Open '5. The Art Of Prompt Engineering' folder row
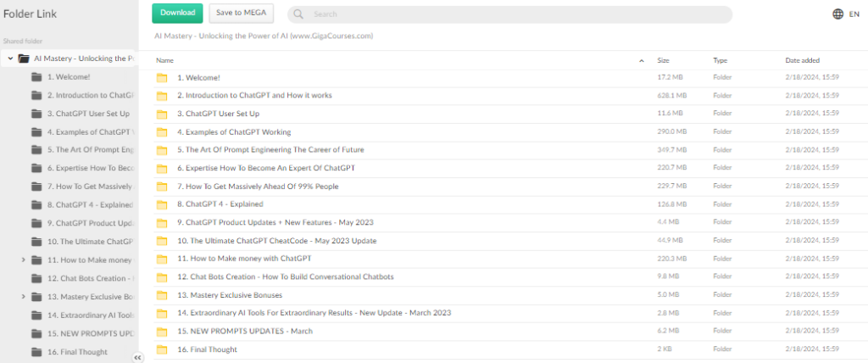 pyautogui.click(x=270, y=150)
